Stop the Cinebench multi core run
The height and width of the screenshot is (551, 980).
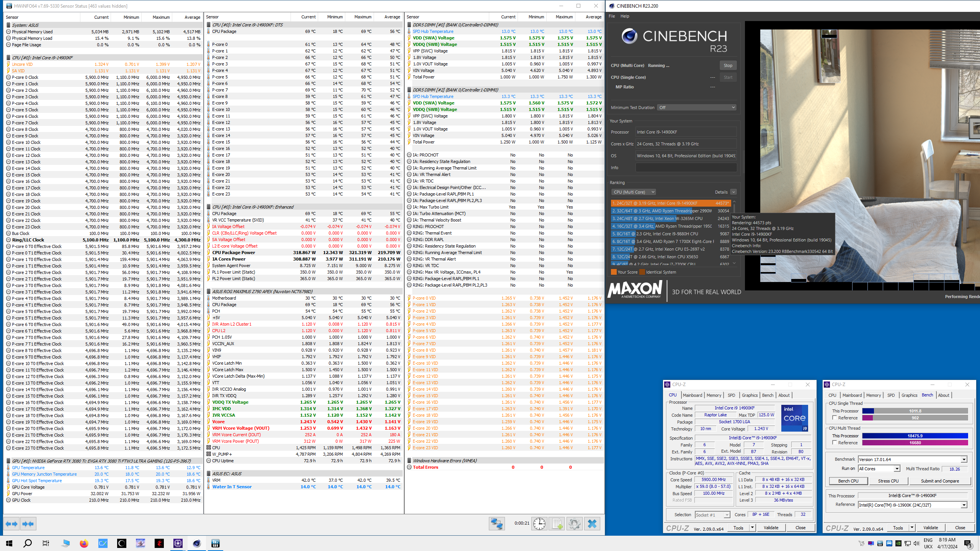[728, 65]
